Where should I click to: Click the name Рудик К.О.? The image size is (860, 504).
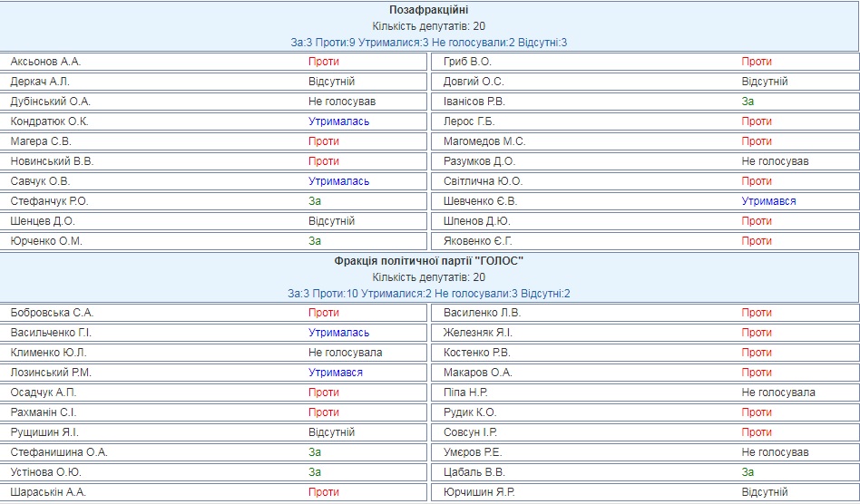[x=471, y=412]
